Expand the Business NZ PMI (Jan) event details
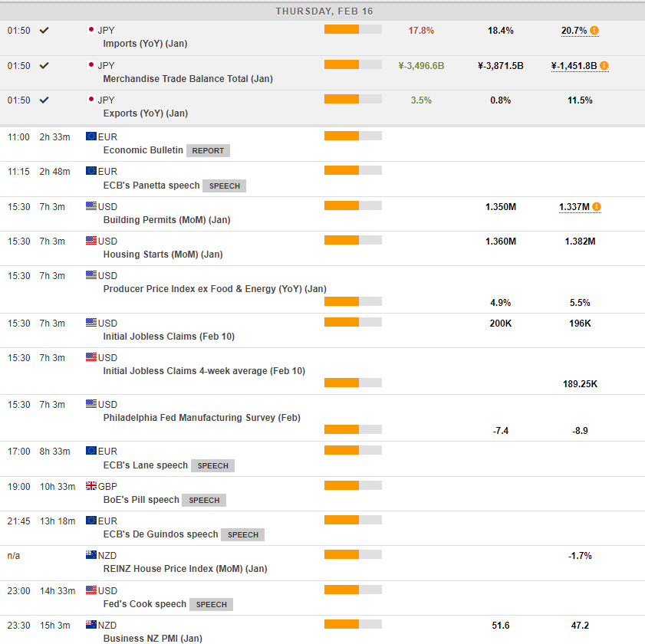 tap(153, 638)
